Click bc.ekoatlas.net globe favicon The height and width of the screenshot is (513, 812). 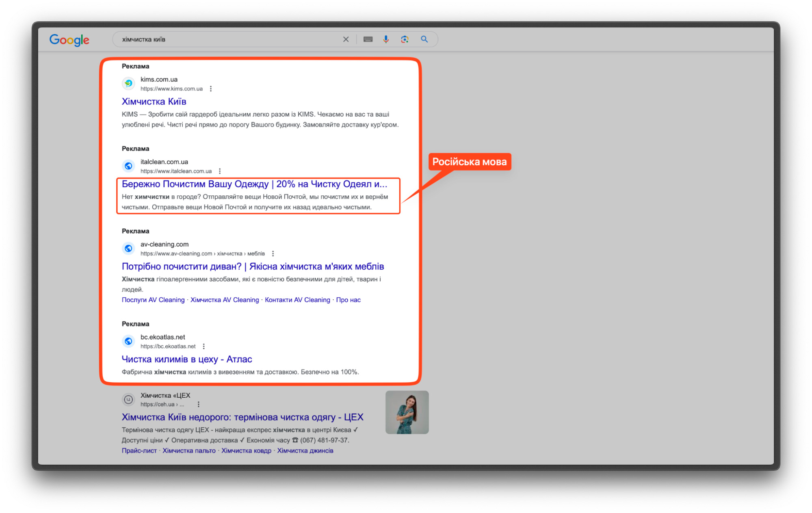click(x=128, y=341)
